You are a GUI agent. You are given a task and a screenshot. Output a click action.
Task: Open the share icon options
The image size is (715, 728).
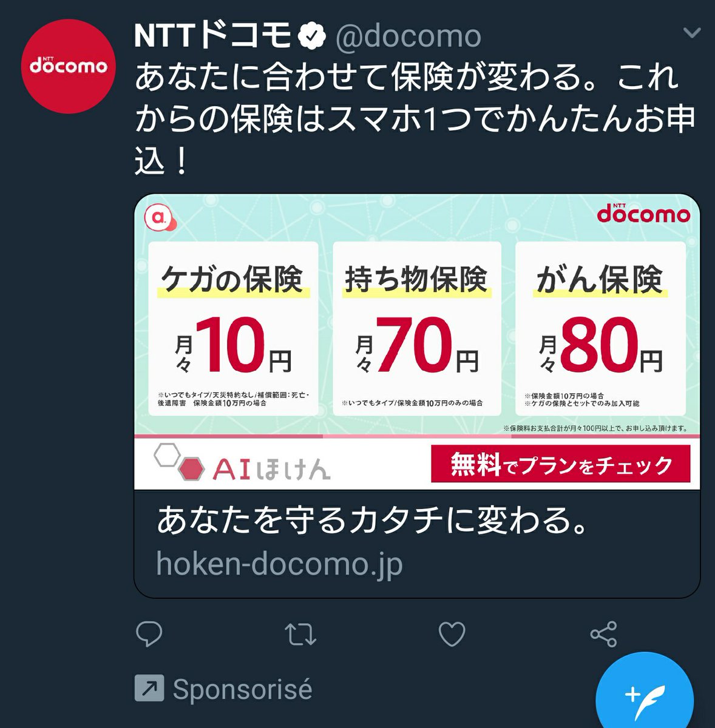[x=603, y=634]
